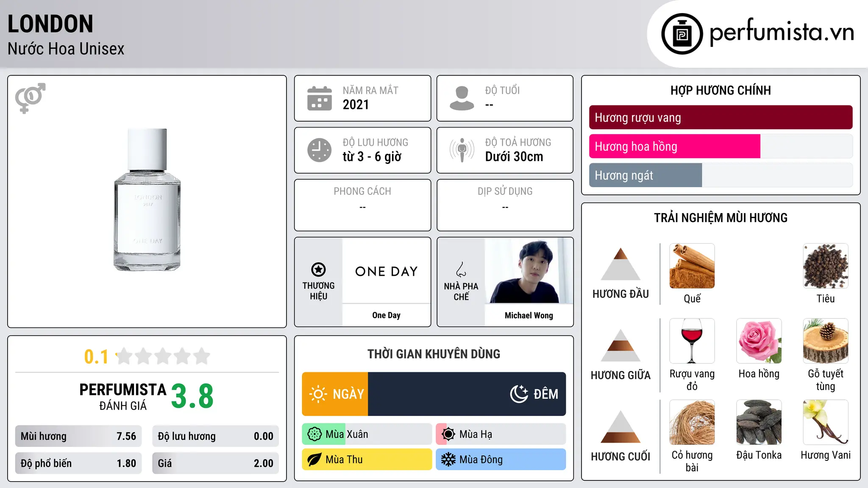The image size is (868, 488).
Task: Click the 0.1 user rating value
Action: (x=96, y=357)
